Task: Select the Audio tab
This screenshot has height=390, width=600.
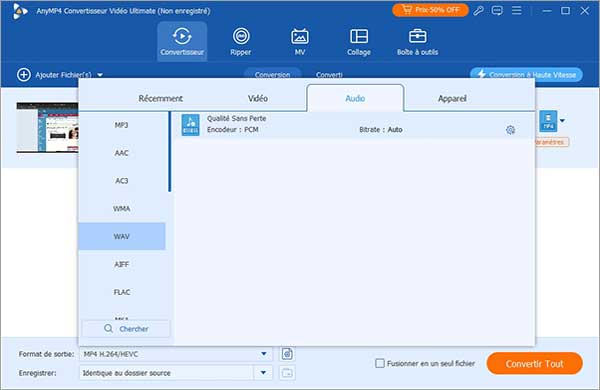Action: [355, 98]
